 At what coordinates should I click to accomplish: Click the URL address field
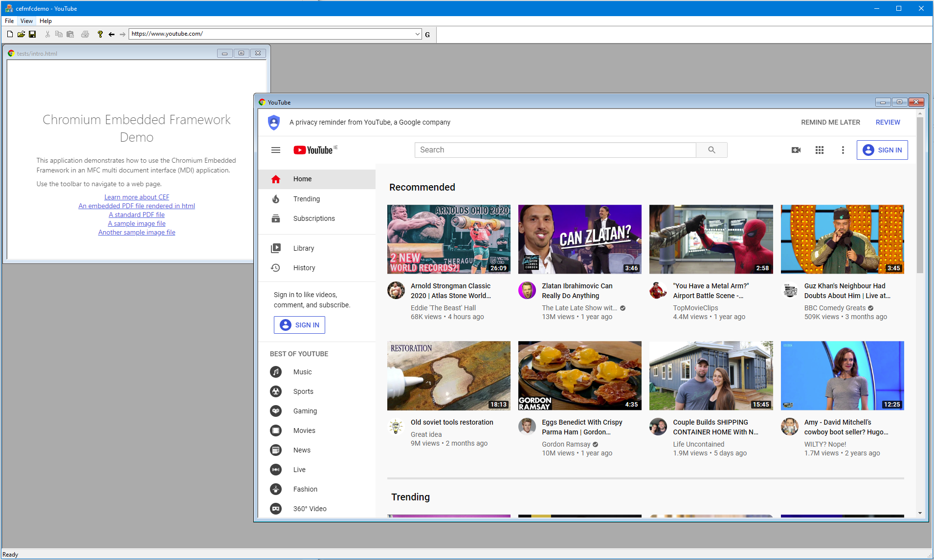click(x=271, y=34)
